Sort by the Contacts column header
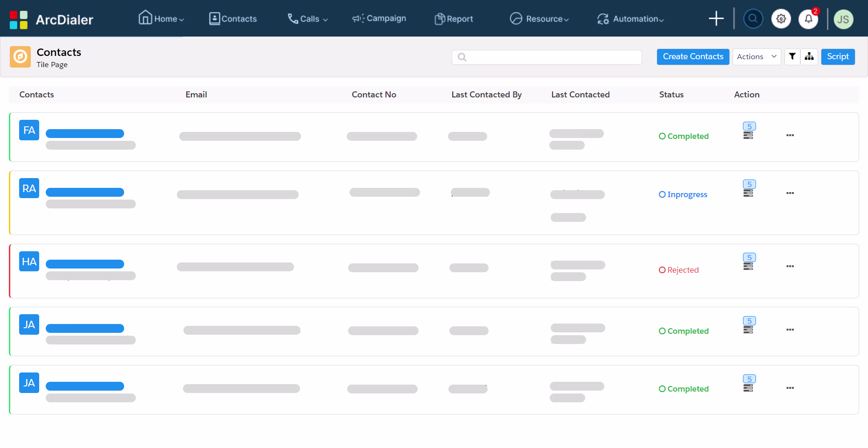Screen dimensions: 868x448 point(36,95)
